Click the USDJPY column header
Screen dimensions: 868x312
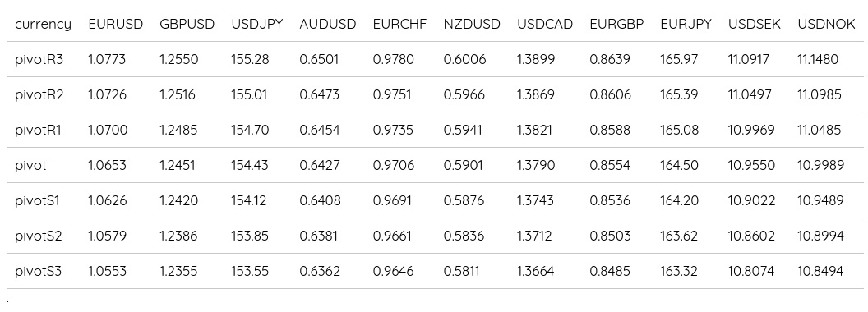tap(256, 25)
